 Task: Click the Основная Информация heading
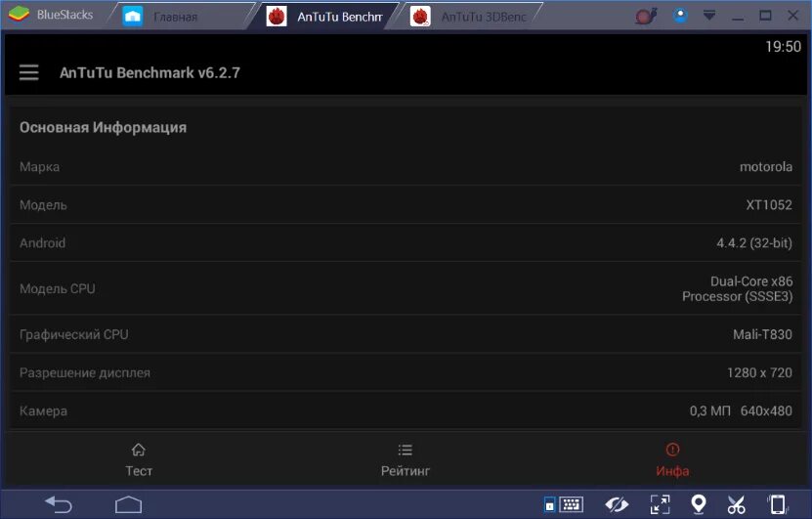point(103,127)
